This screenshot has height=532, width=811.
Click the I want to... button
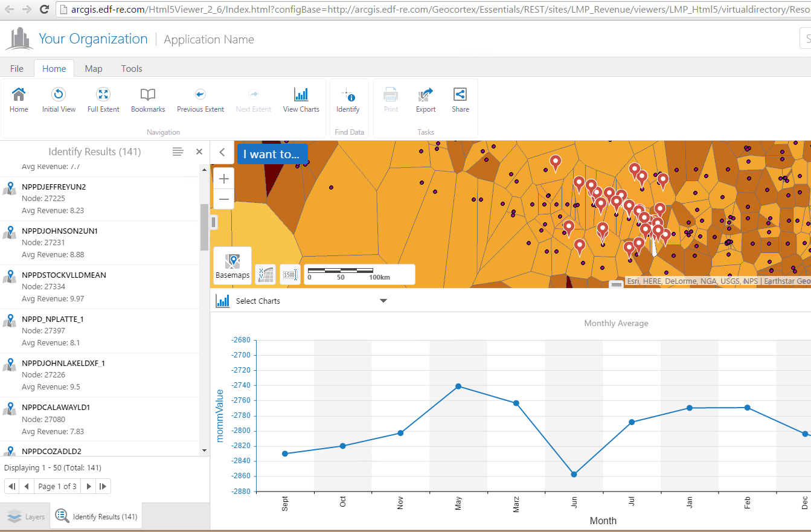coord(272,154)
